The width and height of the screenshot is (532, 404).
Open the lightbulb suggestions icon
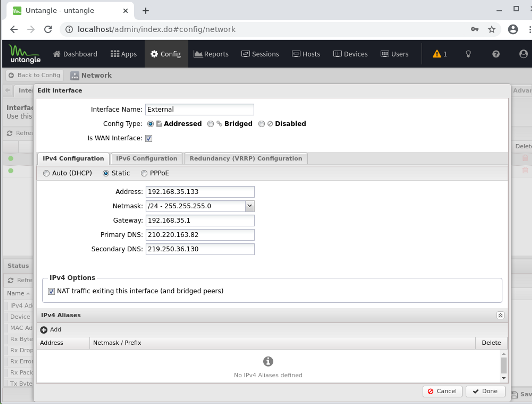coord(468,54)
